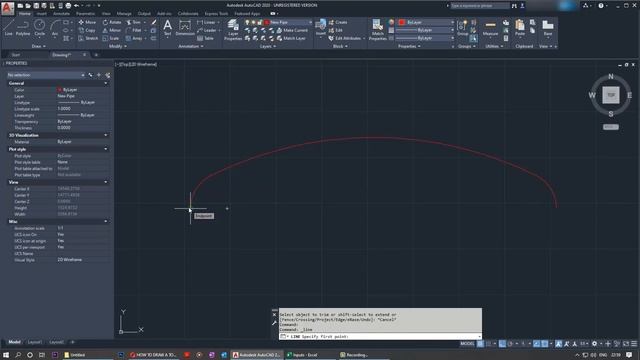Screen dimensions: 640x360
Task: Click Match Layer button
Action: coord(291,38)
